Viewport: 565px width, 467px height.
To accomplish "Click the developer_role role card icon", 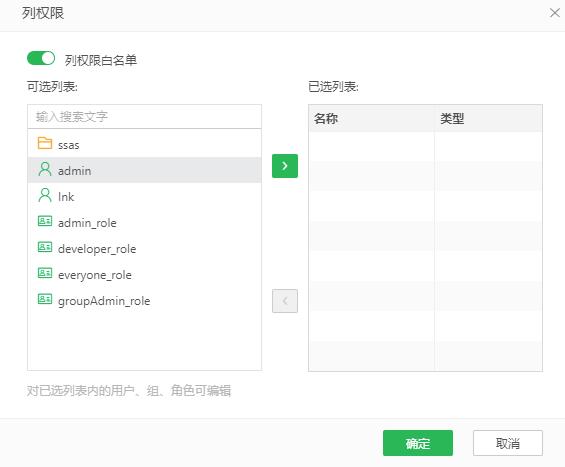I will (x=45, y=247).
